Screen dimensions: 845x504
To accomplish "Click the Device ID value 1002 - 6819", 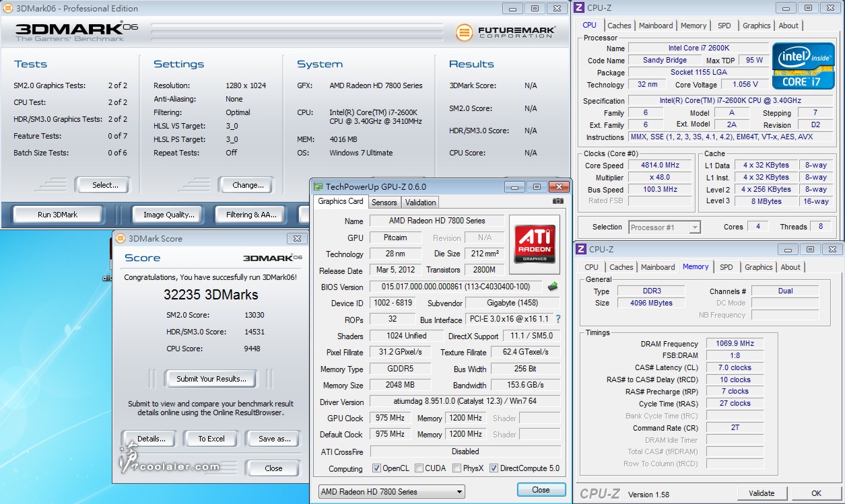I will pos(393,303).
